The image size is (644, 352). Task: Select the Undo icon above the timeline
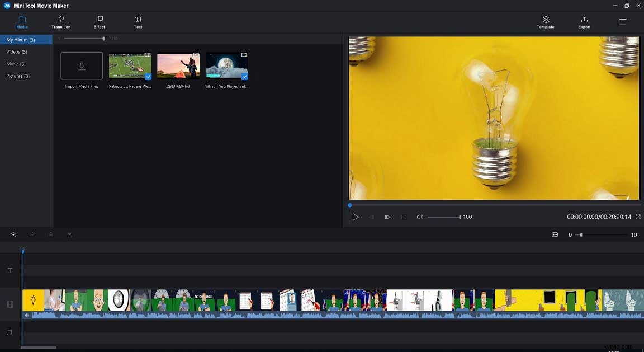(13, 234)
